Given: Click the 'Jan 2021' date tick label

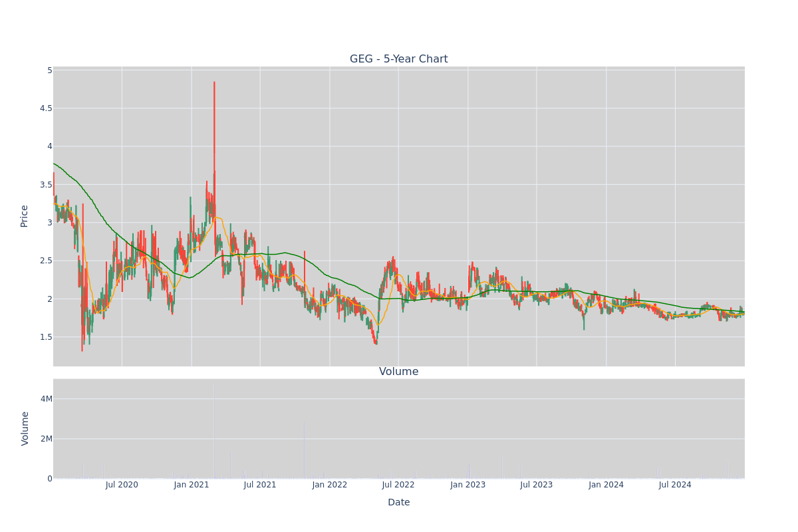Looking at the screenshot, I should [x=192, y=485].
